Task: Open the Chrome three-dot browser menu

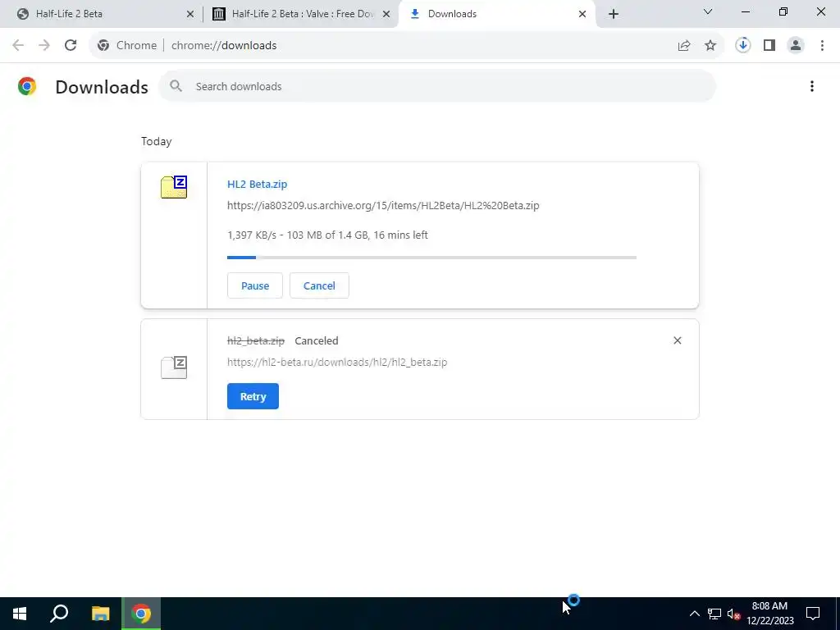Action: (x=822, y=46)
